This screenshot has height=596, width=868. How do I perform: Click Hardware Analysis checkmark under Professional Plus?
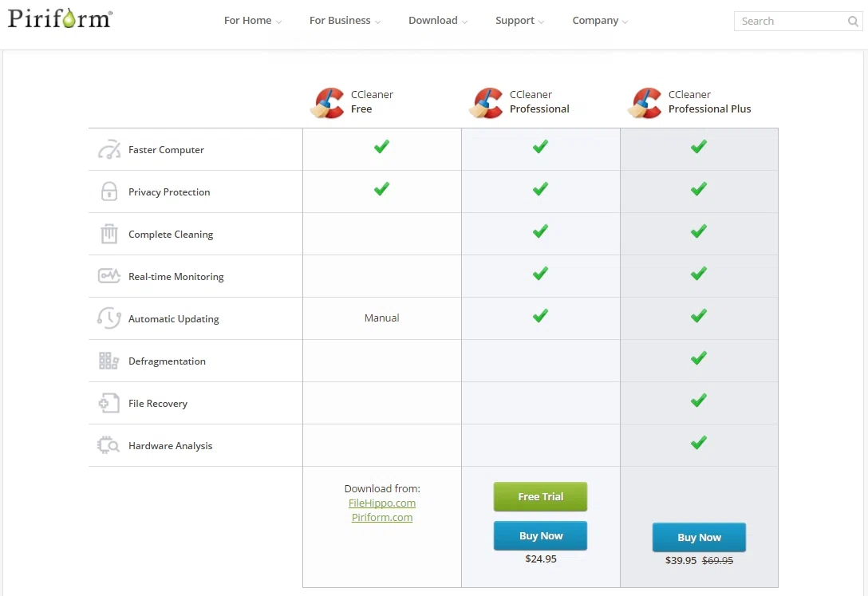pos(699,442)
